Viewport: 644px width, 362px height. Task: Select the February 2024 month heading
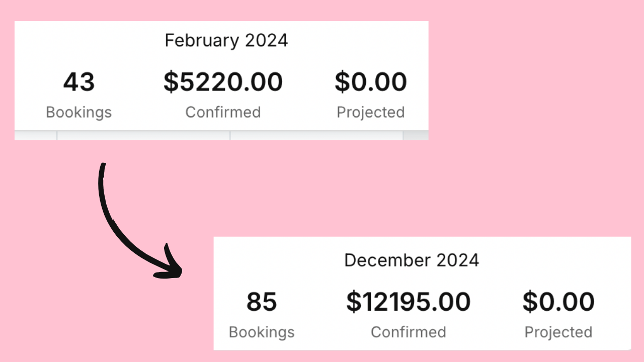tap(226, 41)
